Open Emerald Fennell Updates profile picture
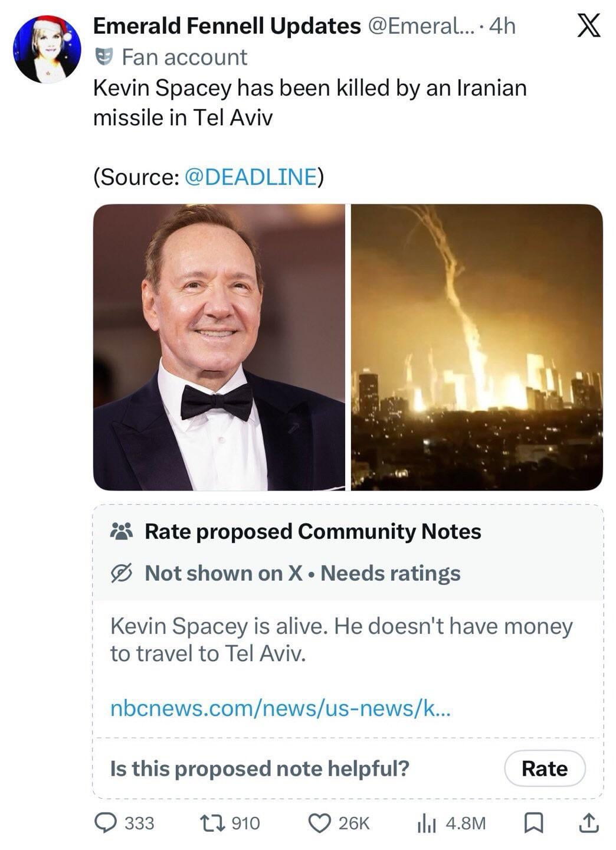The width and height of the screenshot is (616, 850). point(47,50)
